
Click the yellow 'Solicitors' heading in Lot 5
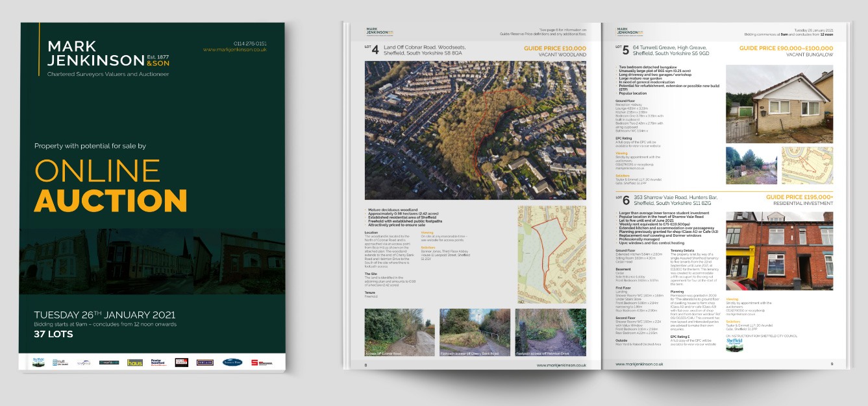pyautogui.click(x=623, y=176)
